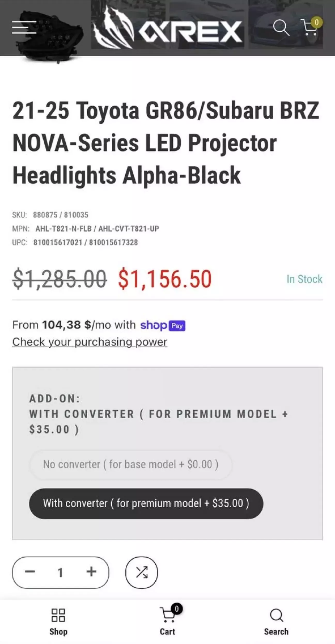The image size is (335, 644).
Task: Tap the header search magnifier icon
Action: [x=281, y=27]
